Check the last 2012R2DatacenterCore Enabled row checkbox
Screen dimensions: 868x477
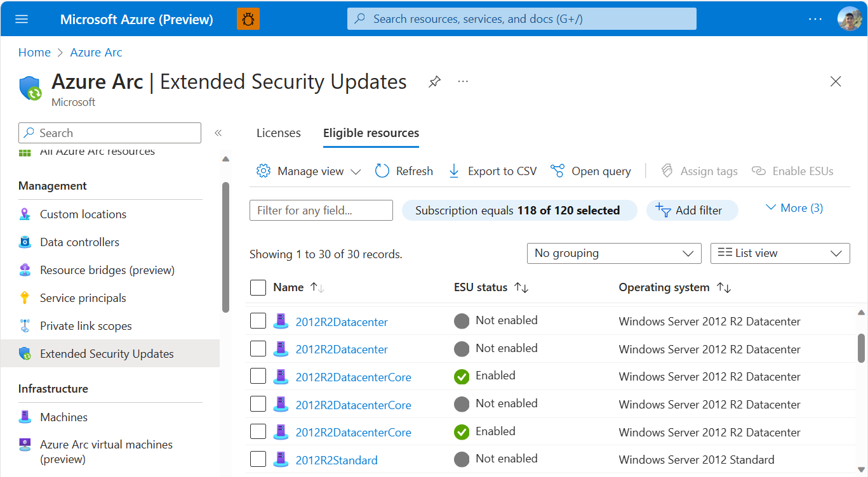click(258, 432)
